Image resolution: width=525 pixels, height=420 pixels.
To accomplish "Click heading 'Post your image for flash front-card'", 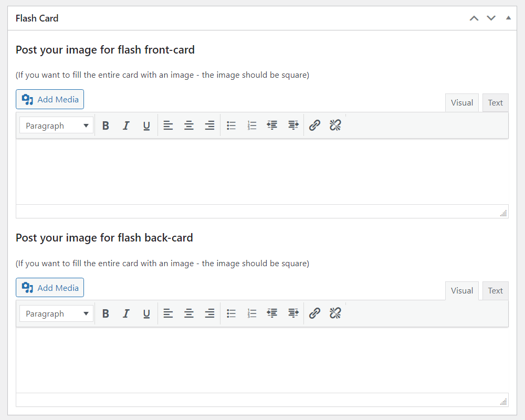I will click(x=105, y=50).
